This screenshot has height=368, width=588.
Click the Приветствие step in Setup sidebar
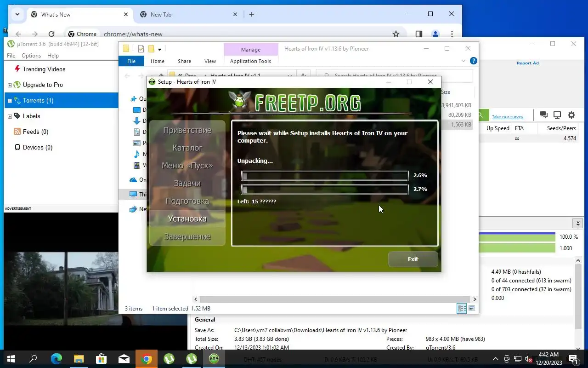coord(187,130)
